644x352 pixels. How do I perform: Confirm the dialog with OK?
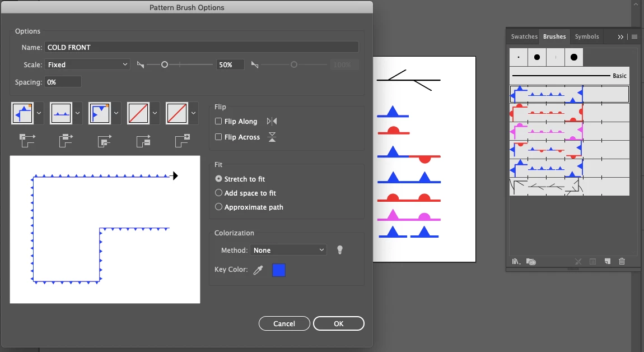point(338,323)
